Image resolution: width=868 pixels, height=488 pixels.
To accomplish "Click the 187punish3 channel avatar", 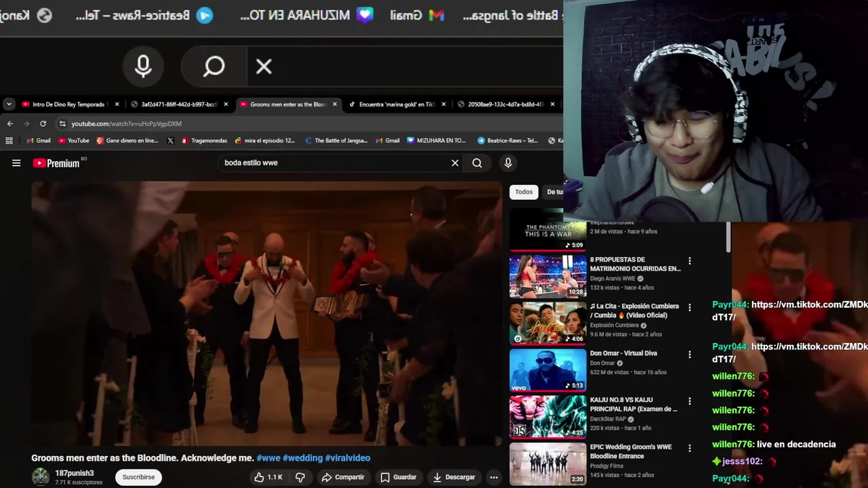I will pos(41,476).
